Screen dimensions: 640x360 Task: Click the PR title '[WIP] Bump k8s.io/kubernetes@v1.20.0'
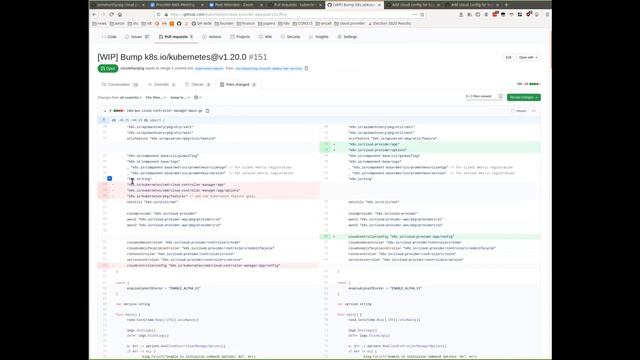172,57
